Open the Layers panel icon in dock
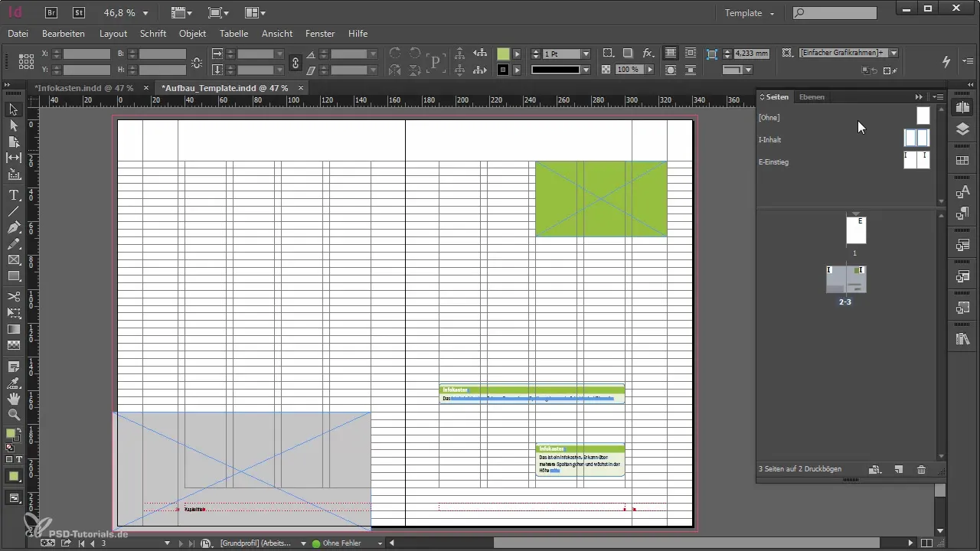Image resolution: width=980 pixels, height=551 pixels. pos(962,129)
